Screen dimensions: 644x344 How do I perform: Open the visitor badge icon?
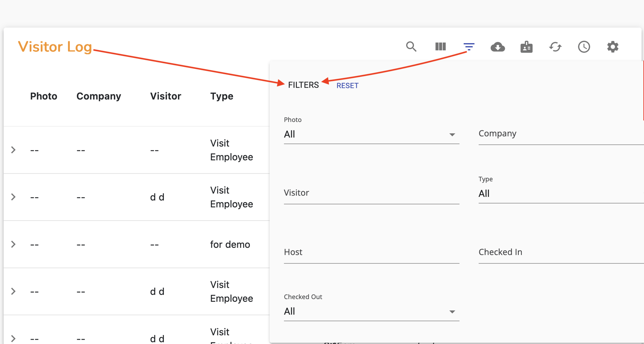(526, 47)
